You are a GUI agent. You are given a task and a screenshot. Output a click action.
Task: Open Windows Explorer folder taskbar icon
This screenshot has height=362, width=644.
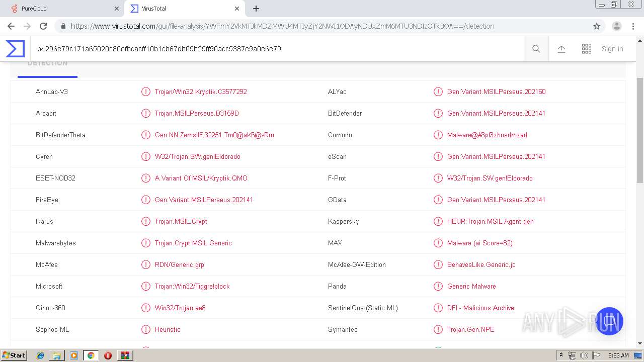pyautogui.click(x=57, y=355)
